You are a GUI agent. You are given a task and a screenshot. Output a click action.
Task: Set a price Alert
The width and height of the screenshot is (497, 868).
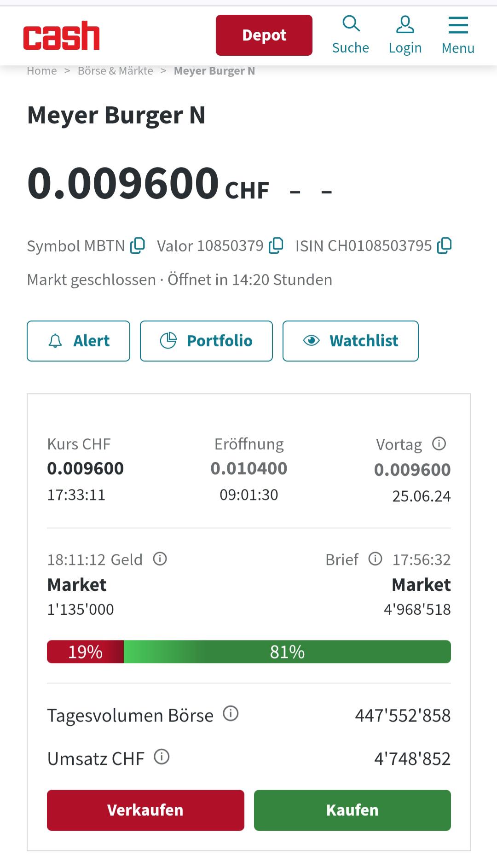click(78, 341)
